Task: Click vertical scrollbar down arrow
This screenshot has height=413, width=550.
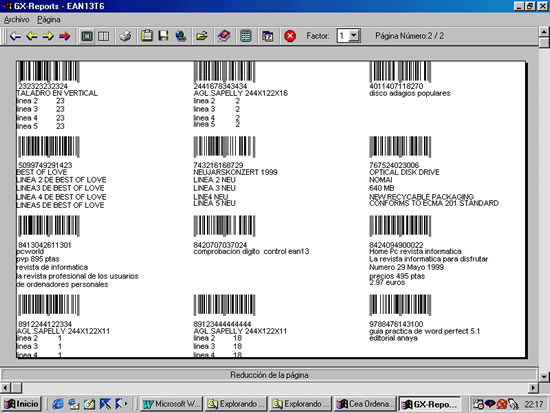Action: pos(544,377)
